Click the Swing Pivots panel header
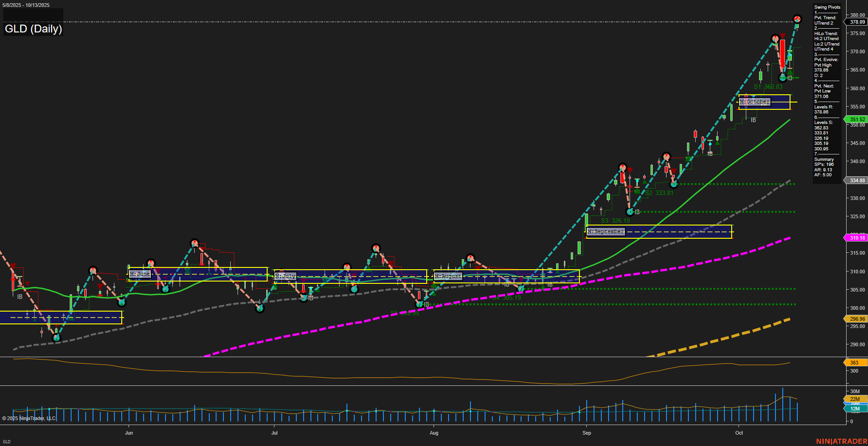This screenshot has height=446, width=868. pos(827,7)
